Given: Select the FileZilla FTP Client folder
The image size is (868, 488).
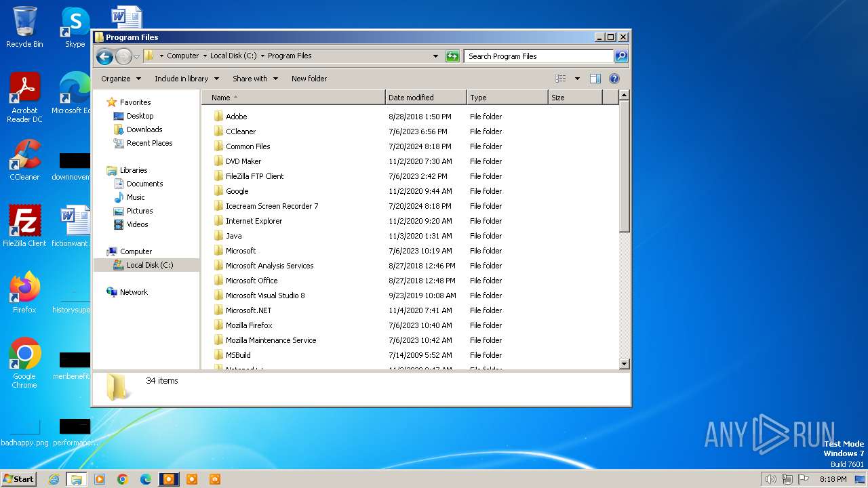Looking at the screenshot, I should tap(254, 176).
